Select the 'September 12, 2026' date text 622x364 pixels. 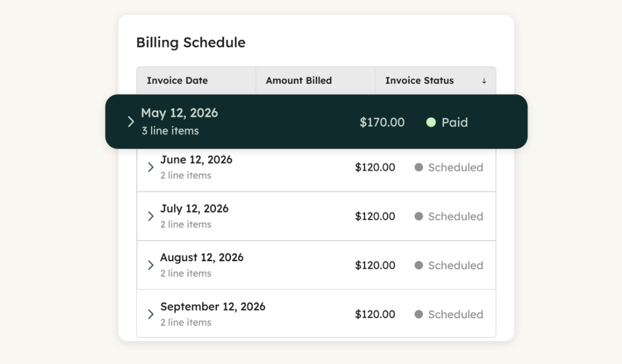click(213, 306)
